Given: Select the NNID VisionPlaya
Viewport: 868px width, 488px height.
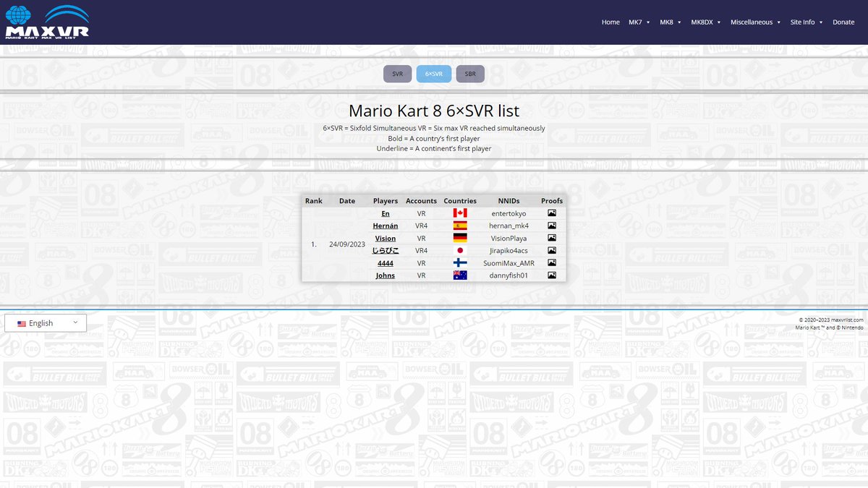Looking at the screenshot, I should (x=509, y=238).
